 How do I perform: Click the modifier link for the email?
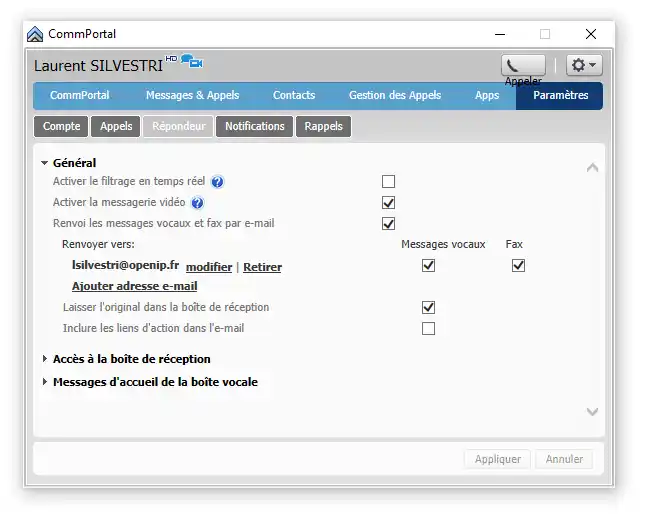209,267
